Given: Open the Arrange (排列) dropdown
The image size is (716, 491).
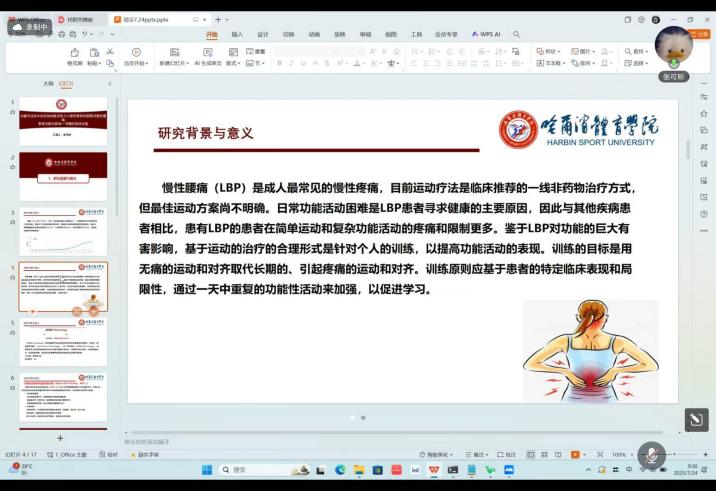Looking at the screenshot, I should tap(583, 63).
